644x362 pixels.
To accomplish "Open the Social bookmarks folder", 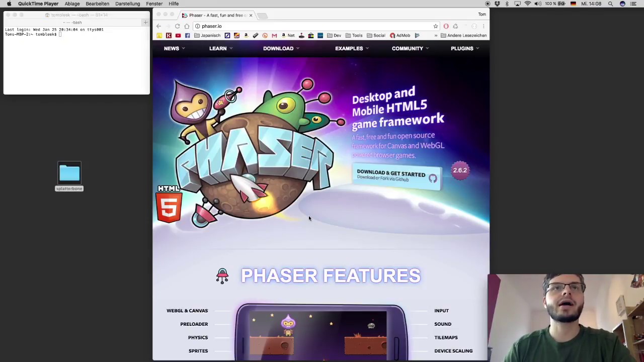I will click(376, 35).
